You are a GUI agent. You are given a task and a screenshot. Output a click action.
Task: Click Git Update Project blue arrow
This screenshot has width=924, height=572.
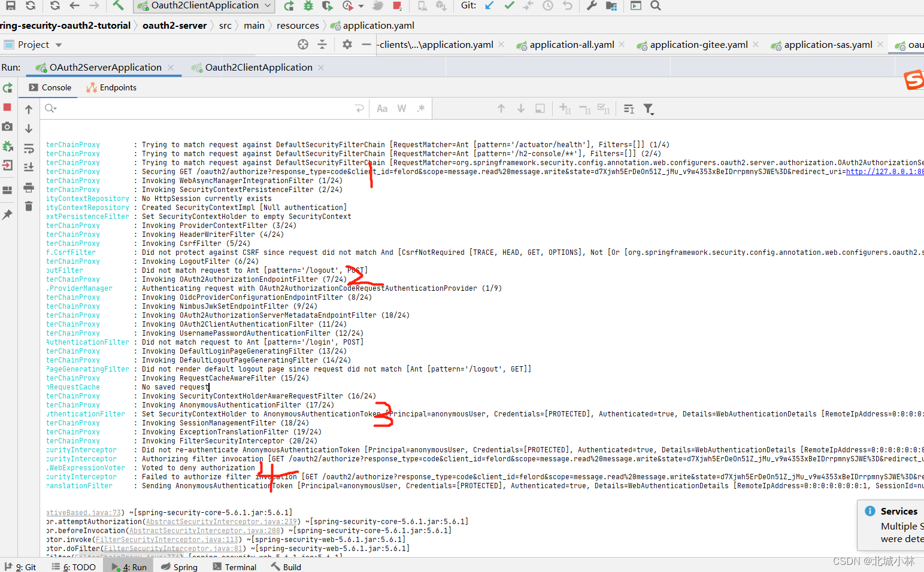490,5
